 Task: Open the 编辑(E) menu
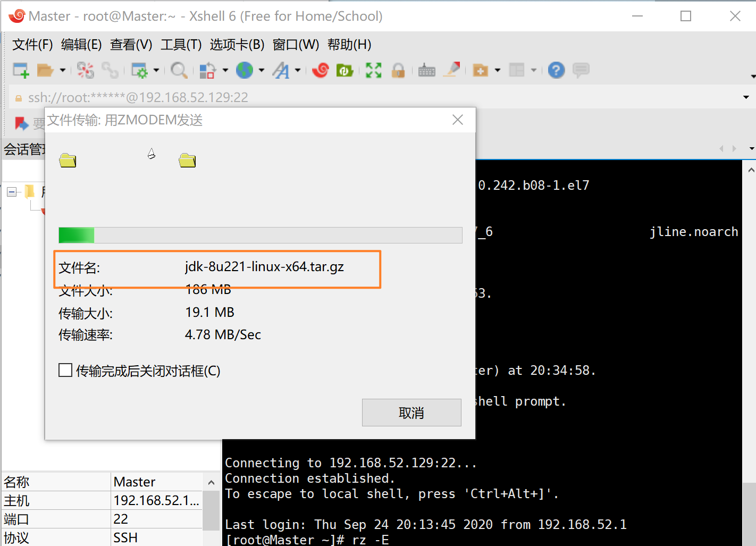[81, 45]
